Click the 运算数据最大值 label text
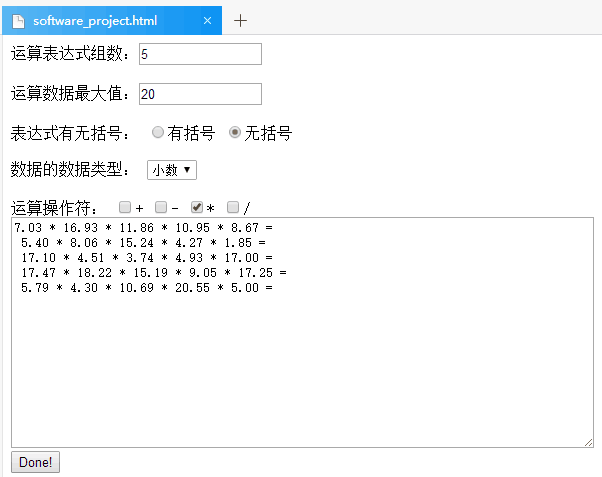Screen dimensions: 602x477 70,93
